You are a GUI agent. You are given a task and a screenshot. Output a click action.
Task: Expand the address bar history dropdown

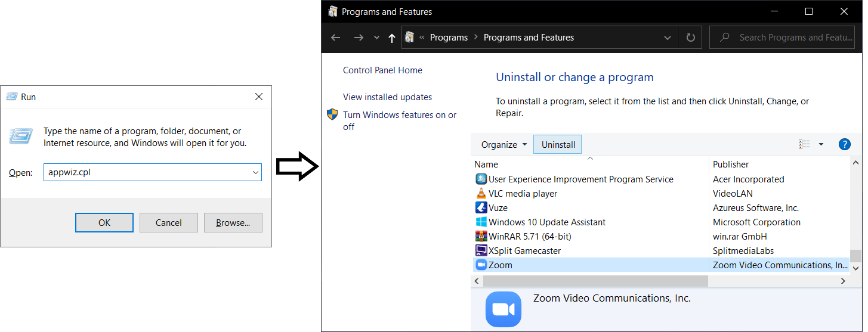[x=668, y=38]
